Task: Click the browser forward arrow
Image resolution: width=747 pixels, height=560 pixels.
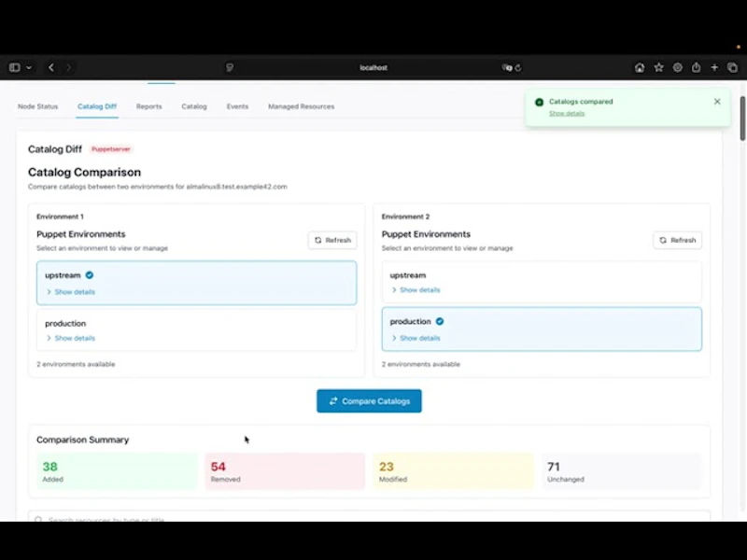Action: click(x=68, y=67)
